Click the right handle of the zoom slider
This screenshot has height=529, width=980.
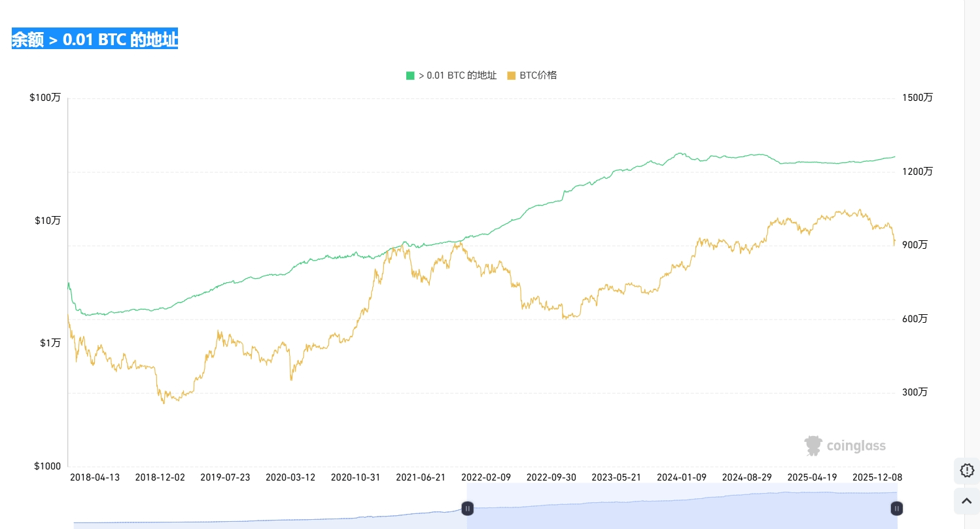coord(897,508)
